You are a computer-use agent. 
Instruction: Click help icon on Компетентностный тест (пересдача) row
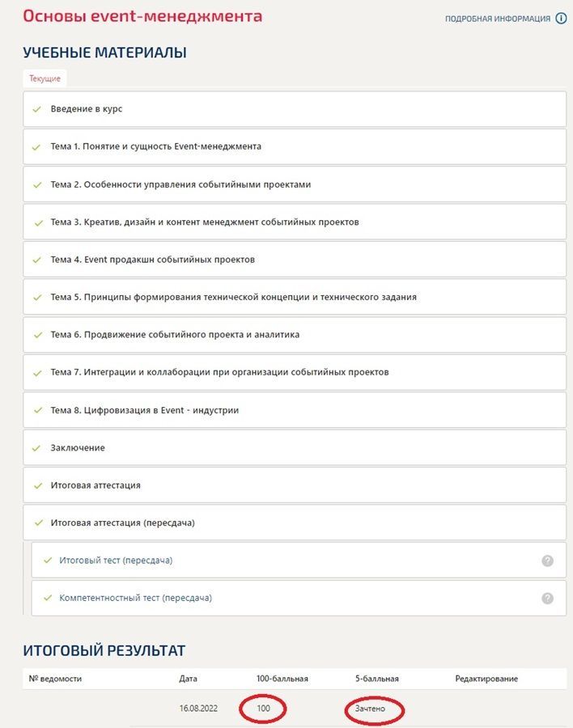tap(547, 598)
